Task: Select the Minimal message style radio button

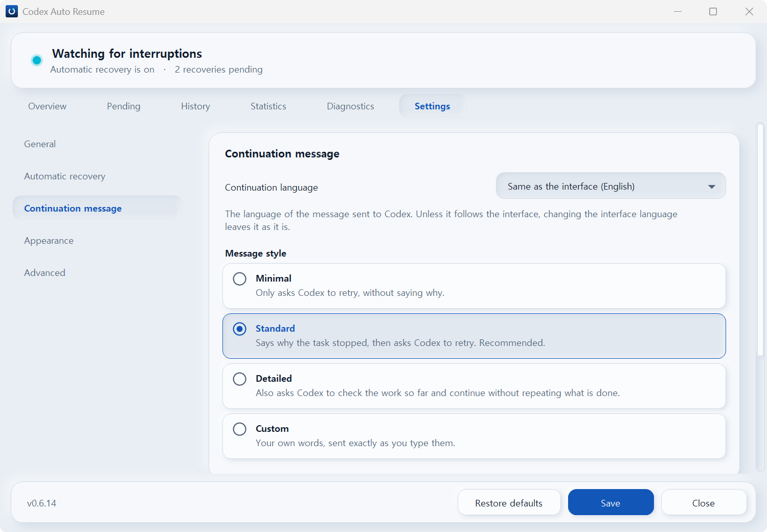Action: click(239, 279)
